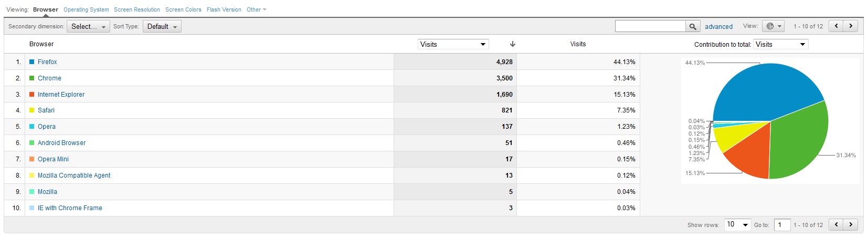Click the advanced filter link
The width and height of the screenshot is (868, 237).
[718, 26]
